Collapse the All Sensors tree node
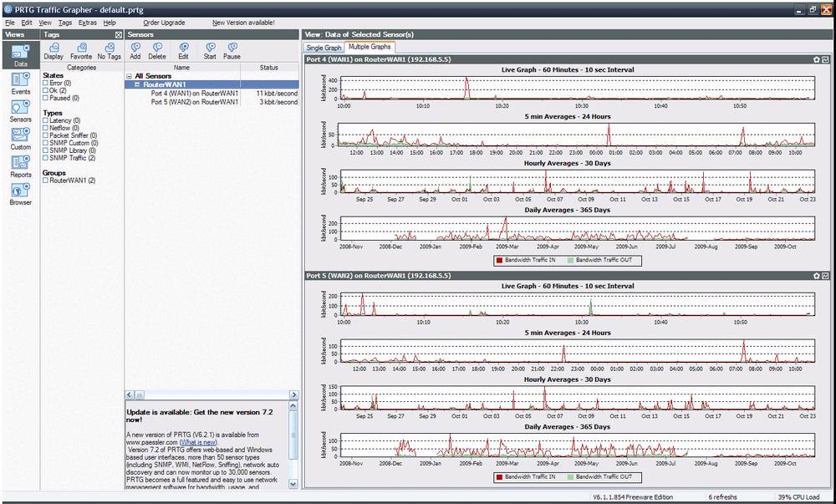 point(129,76)
